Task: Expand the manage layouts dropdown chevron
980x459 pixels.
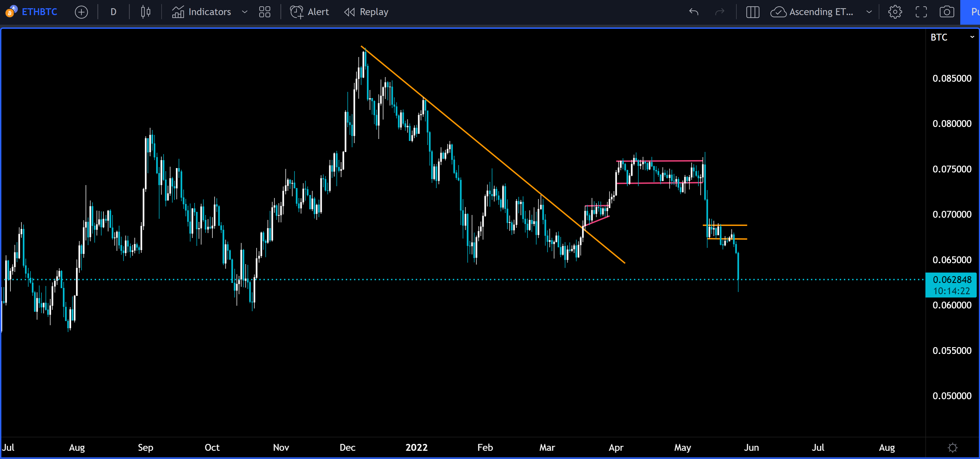Action: tap(869, 12)
